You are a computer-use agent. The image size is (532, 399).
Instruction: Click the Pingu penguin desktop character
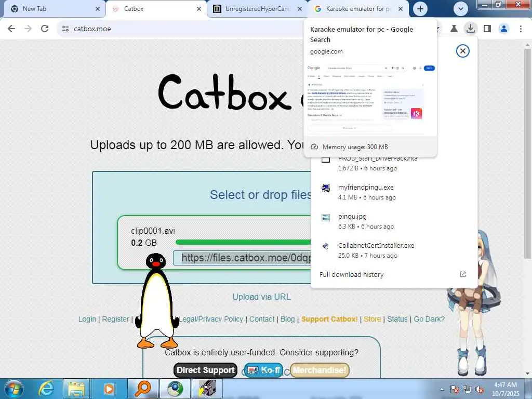[157, 301]
